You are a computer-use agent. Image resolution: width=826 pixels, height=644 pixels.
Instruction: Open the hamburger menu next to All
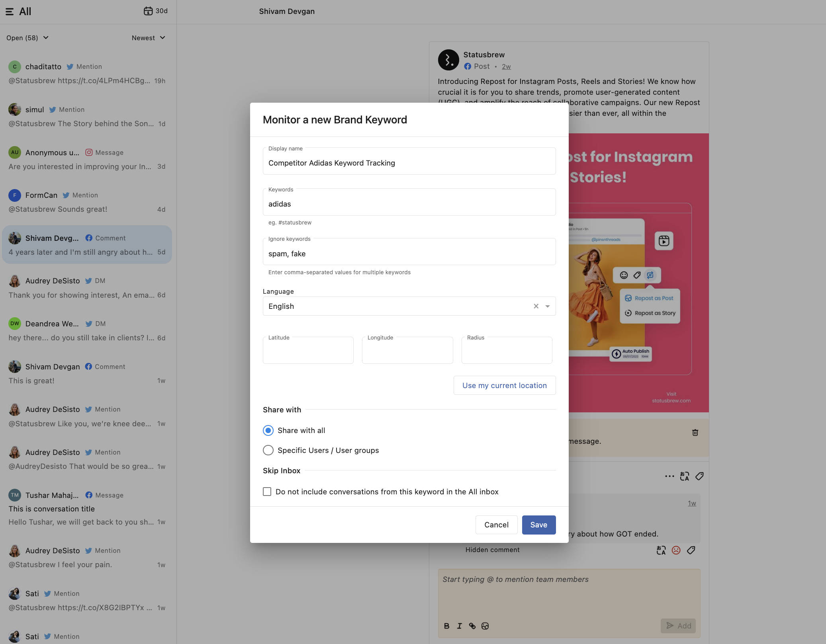pos(10,12)
